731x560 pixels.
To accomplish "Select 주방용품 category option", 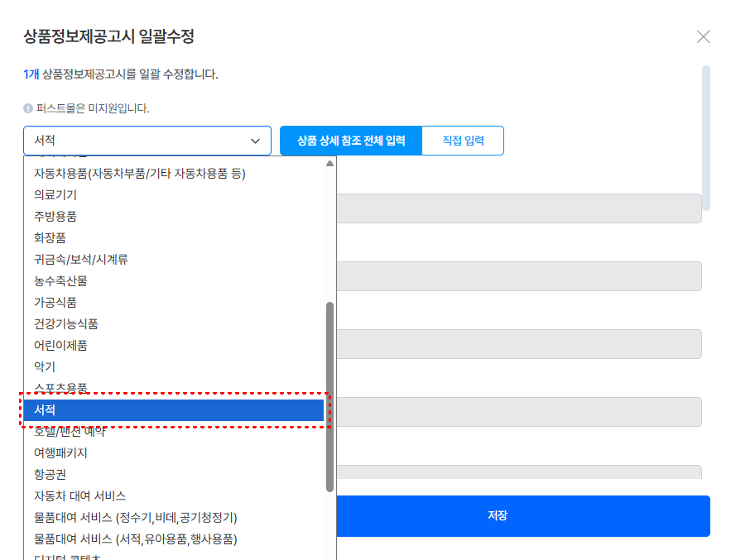I will [55, 217].
